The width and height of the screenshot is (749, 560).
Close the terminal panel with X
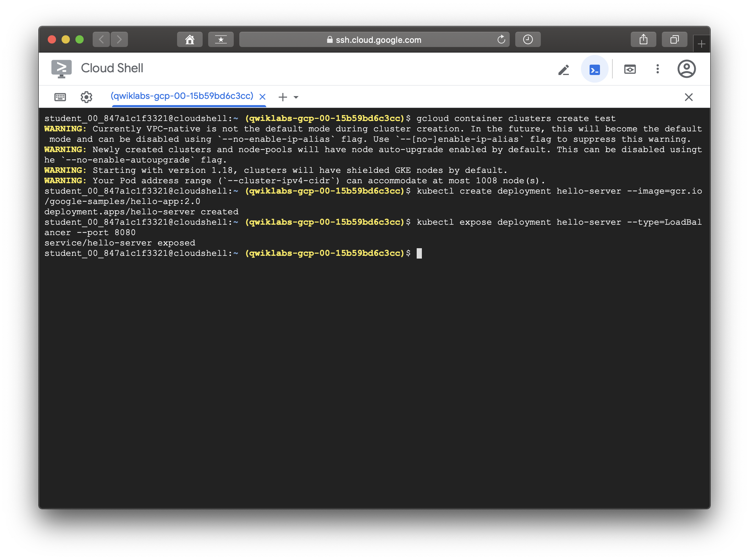click(688, 97)
